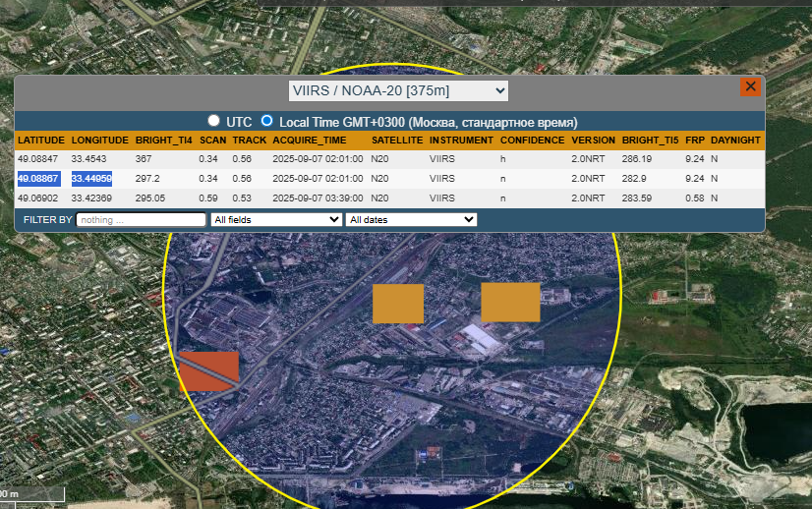Sort by LONGITUDE column header
The image size is (812, 509).
tap(100, 141)
